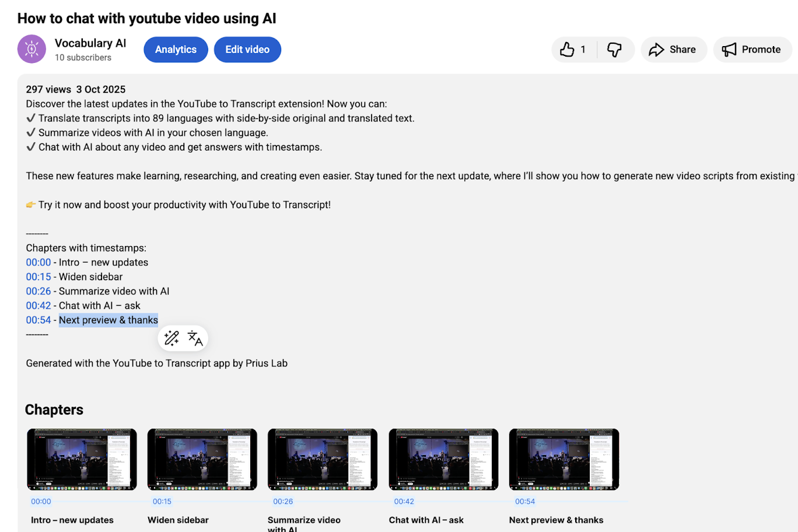The image size is (798, 532).
Task: Click the magic wand AI icon
Action: (171, 338)
